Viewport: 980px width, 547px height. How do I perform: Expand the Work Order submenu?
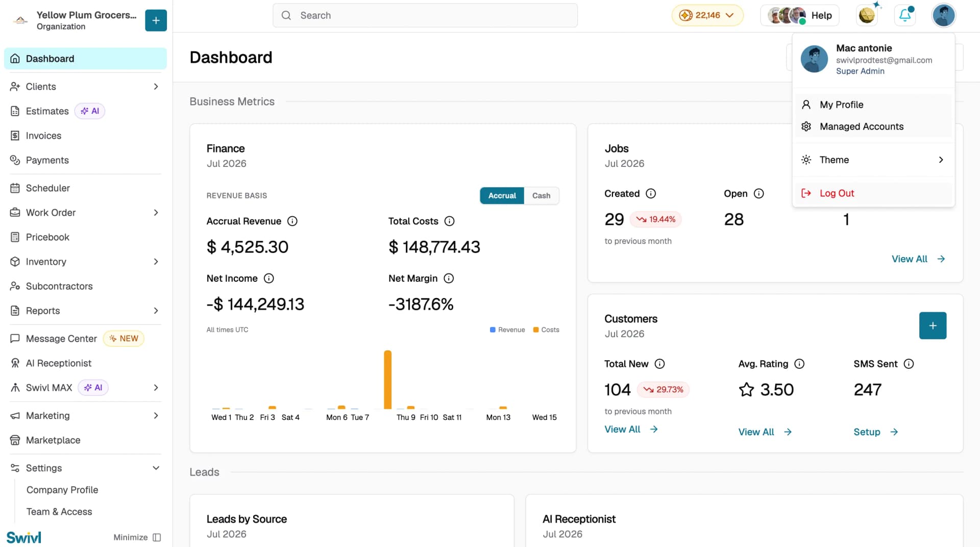tap(156, 213)
